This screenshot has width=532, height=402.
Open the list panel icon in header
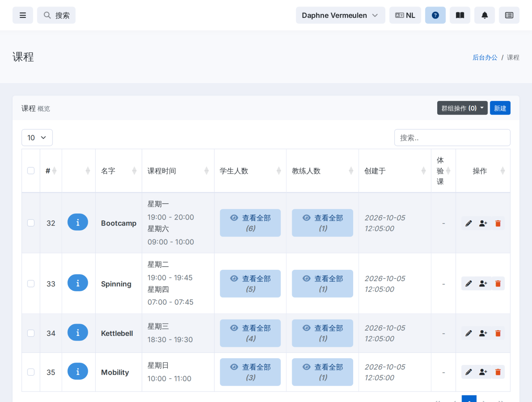509,15
